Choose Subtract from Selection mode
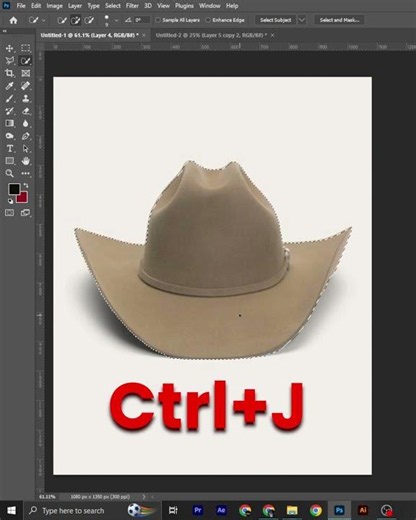The height and width of the screenshot is (520, 416). (89, 20)
